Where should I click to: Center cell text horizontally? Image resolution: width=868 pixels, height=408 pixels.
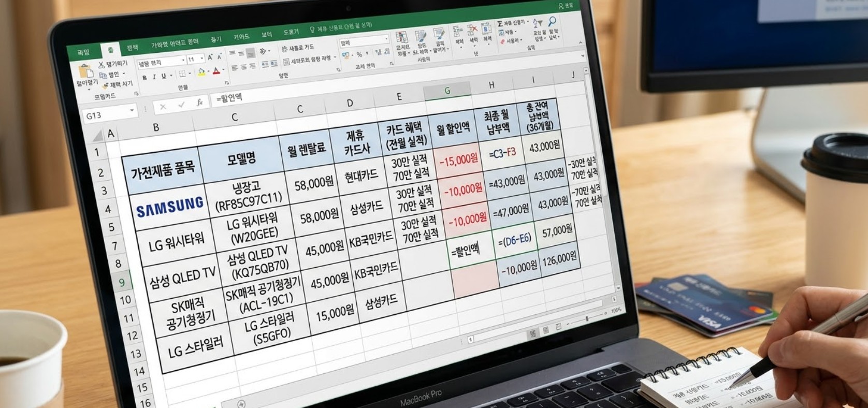click(243, 67)
